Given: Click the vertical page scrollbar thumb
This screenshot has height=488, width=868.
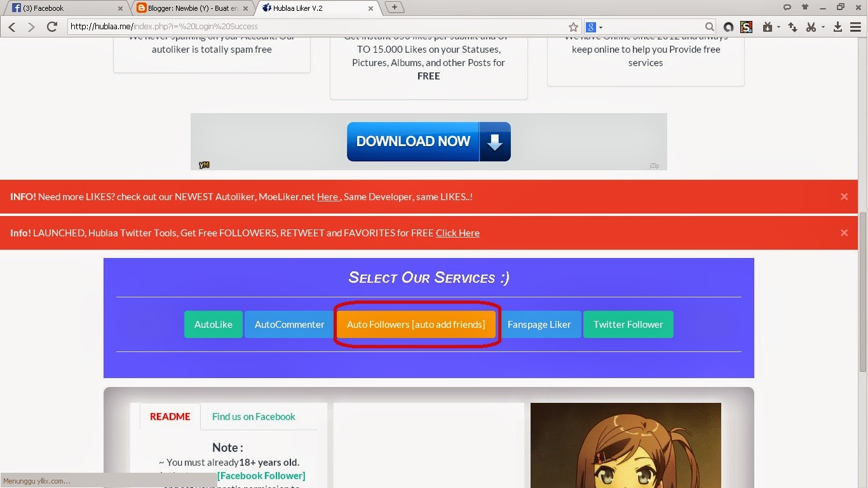Looking at the screenshot, I should [x=862, y=292].
